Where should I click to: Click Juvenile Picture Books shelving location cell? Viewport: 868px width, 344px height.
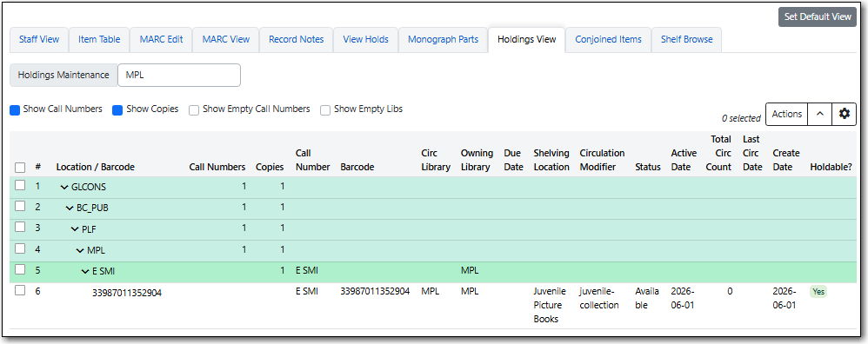pyautogui.click(x=549, y=305)
